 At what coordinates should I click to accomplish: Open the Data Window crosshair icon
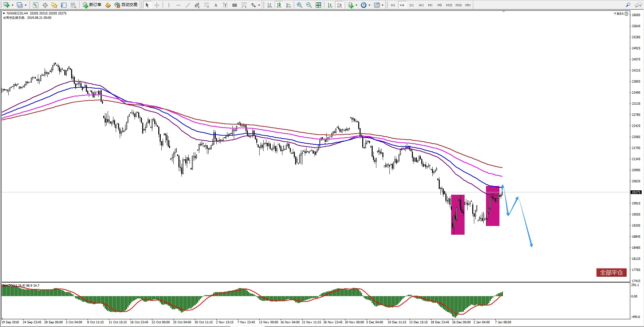pos(45,5)
